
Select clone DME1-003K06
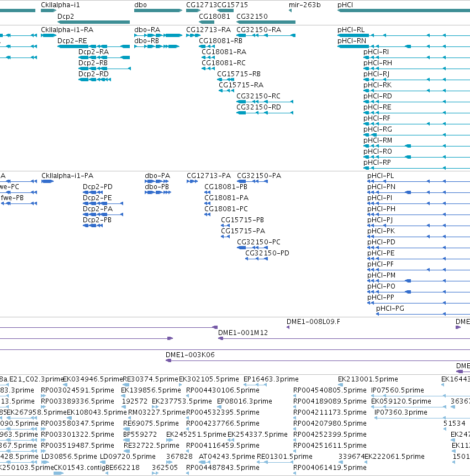pos(190,355)
